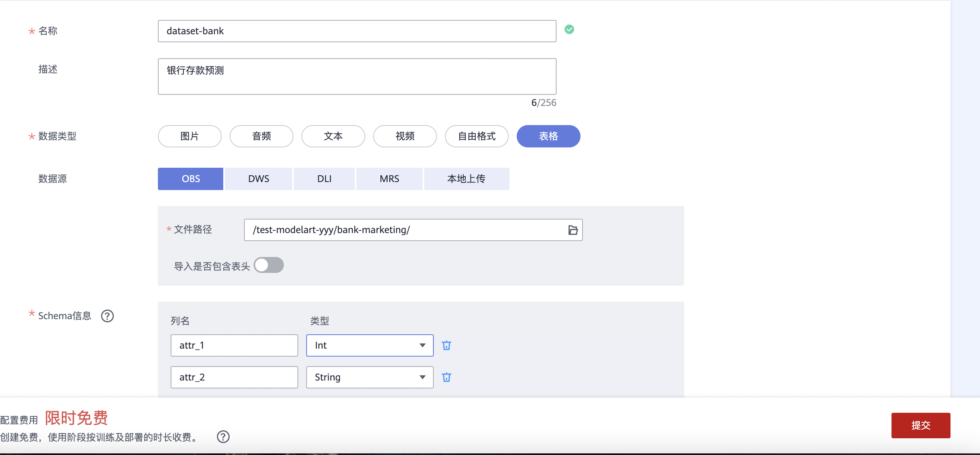Open folder browser for file path
The image size is (980, 455).
(573, 230)
